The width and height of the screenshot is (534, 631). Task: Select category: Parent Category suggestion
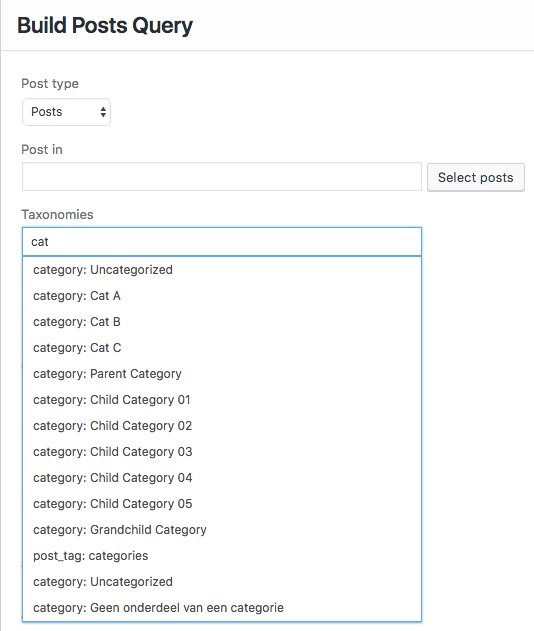(x=222, y=374)
